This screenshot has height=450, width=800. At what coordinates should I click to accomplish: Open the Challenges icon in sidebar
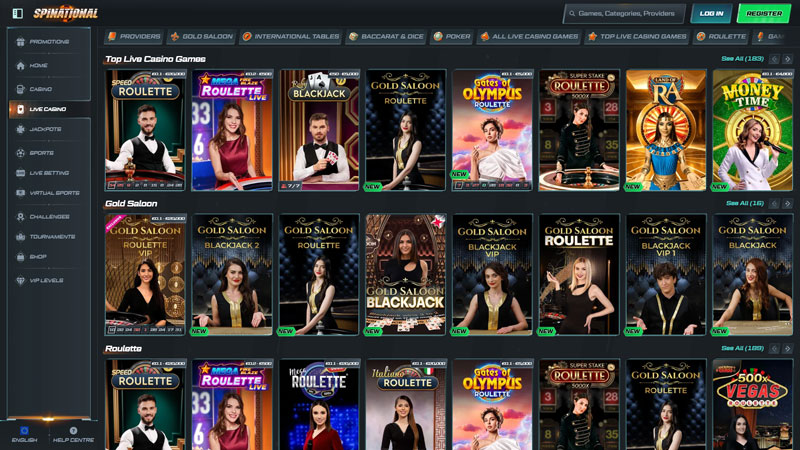pos(20,217)
